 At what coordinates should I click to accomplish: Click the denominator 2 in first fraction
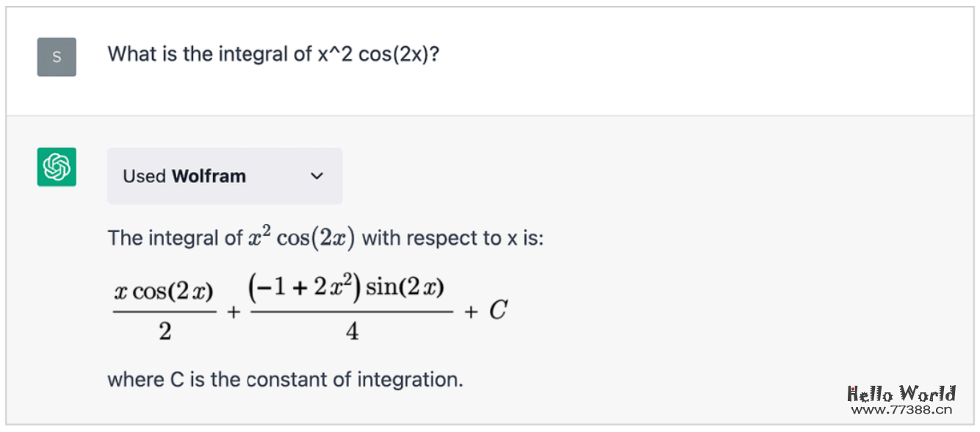click(165, 332)
